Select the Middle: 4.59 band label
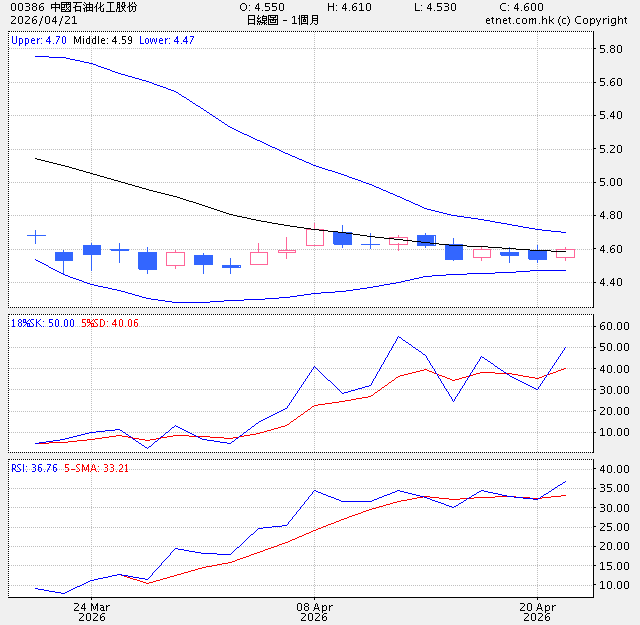640x625 pixels. 104,41
